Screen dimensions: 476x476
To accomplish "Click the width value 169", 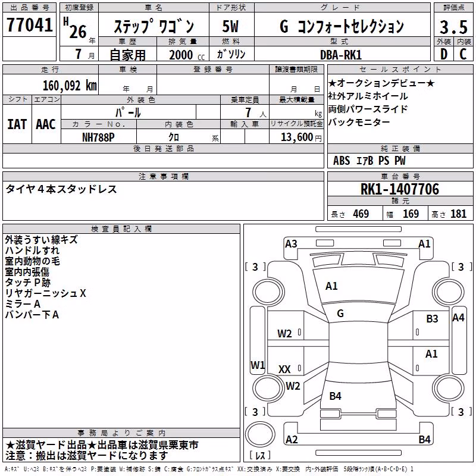I will coord(411,214).
